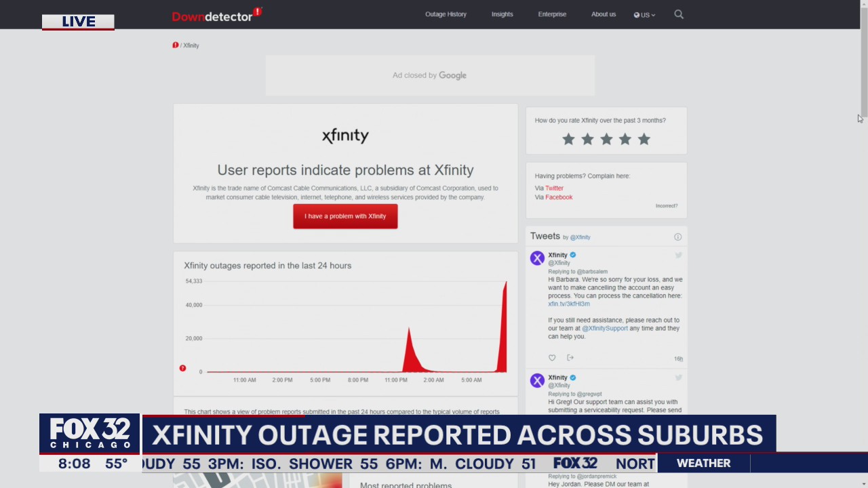Open the @Xfinity tweets-by link
Viewport: 868px width, 488px height.
click(580, 237)
